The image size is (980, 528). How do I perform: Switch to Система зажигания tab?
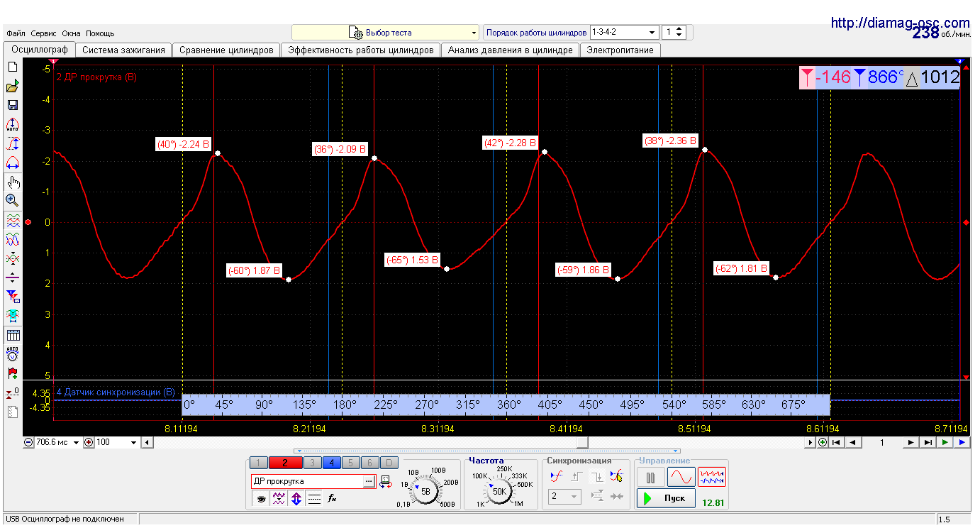click(x=123, y=50)
